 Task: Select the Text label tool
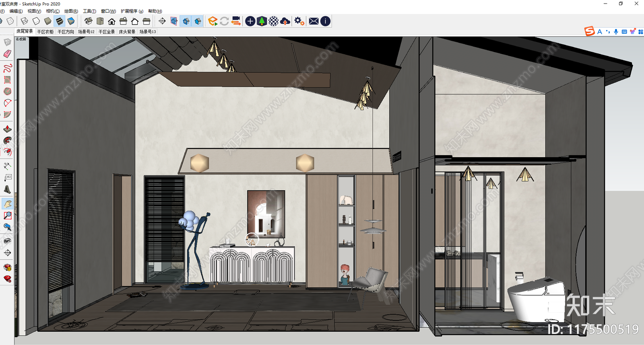tap(7, 178)
